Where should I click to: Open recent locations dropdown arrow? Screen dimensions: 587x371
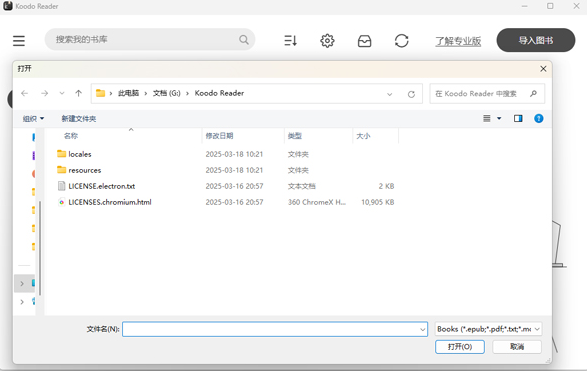pyautogui.click(x=62, y=93)
